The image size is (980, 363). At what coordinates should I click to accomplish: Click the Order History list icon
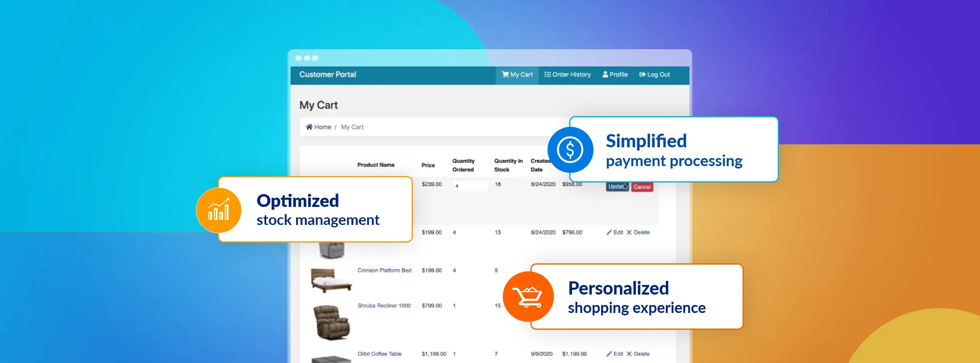point(548,74)
